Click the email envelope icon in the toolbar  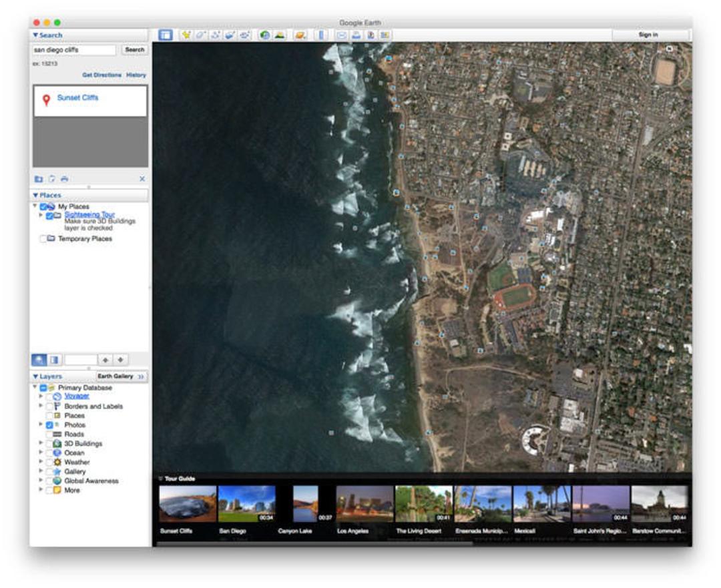[x=341, y=35]
